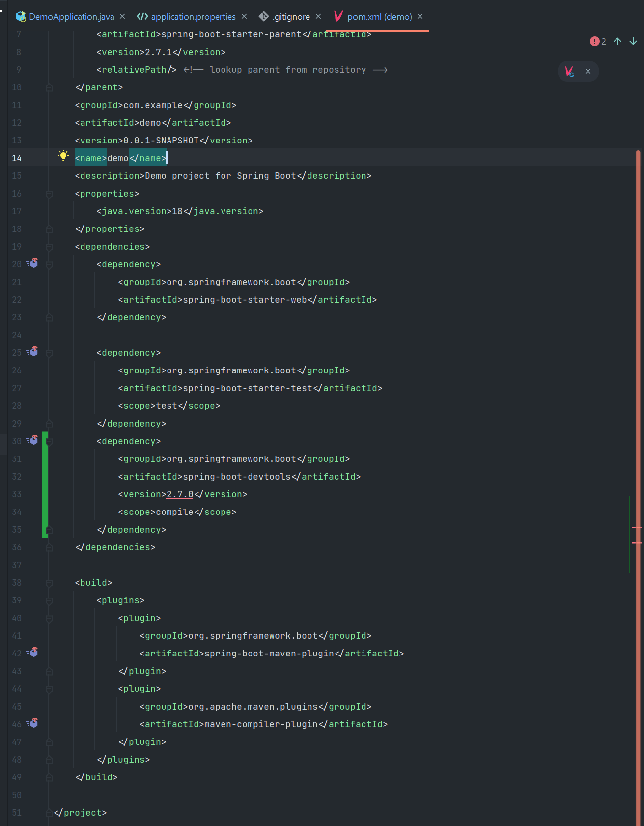The image size is (644, 826).
Task: Close the DemoApplication.java tab
Action: [x=122, y=16]
